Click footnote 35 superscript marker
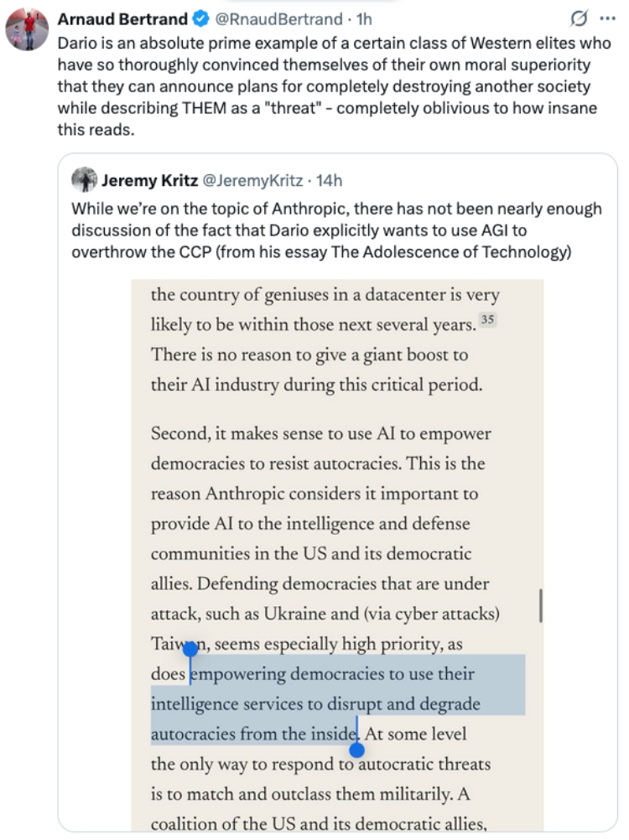629x840 pixels. [487, 320]
